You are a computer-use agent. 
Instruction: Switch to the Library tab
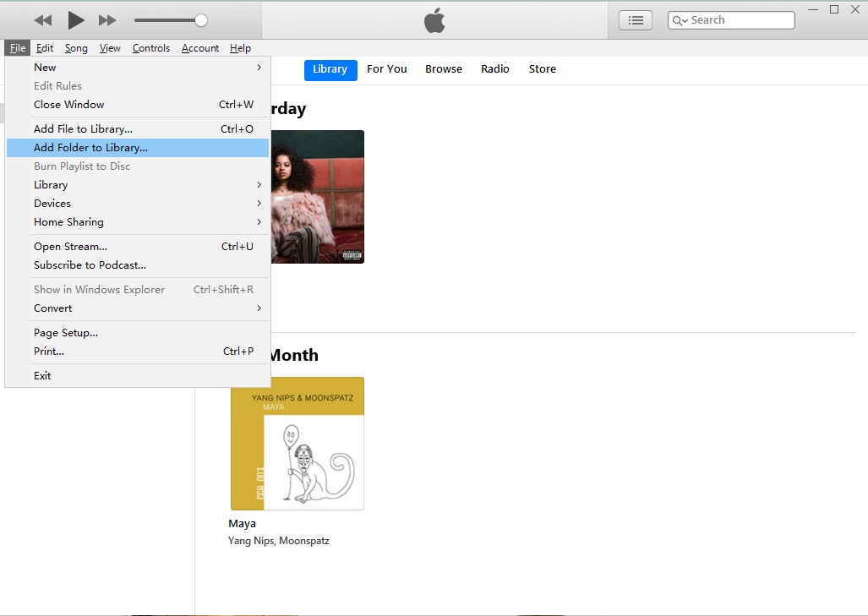coord(330,70)
